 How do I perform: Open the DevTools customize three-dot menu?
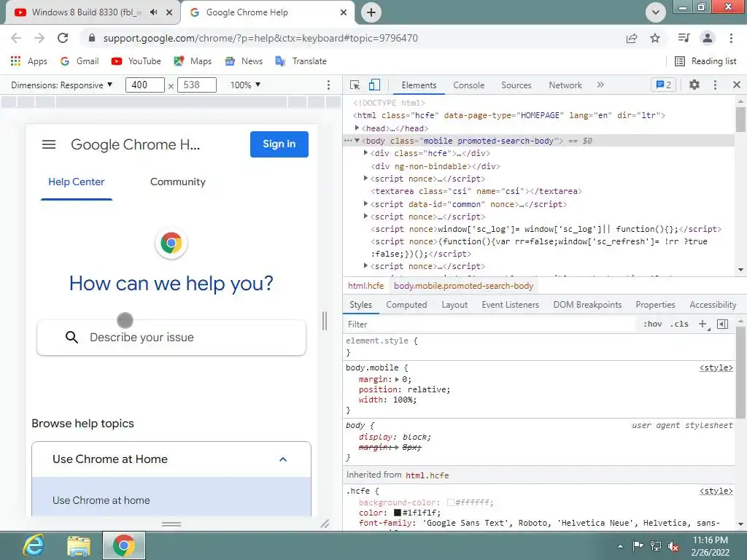pos(715,85)
